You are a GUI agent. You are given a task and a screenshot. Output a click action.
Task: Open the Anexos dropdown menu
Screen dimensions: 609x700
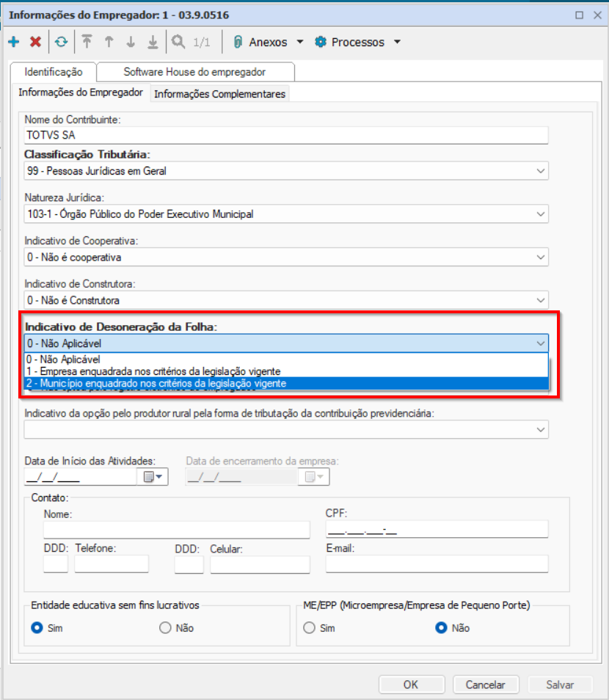click(268, 43)
